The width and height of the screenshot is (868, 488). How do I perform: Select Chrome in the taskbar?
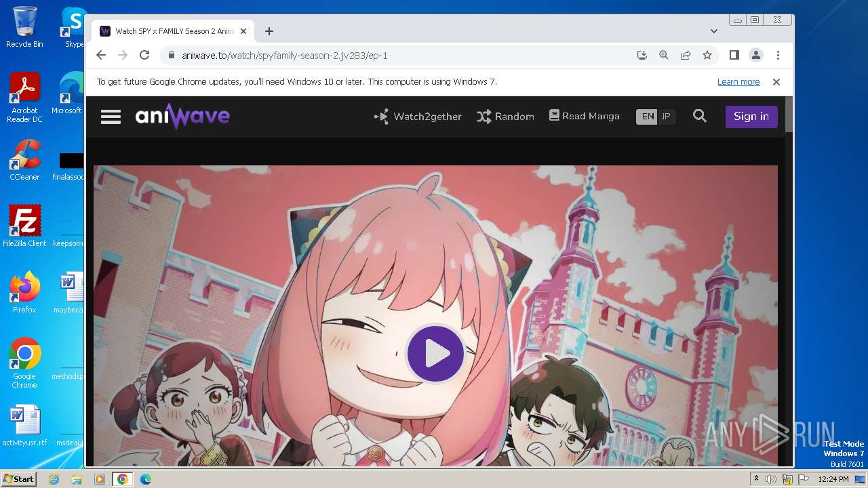[x=123, y=479]
